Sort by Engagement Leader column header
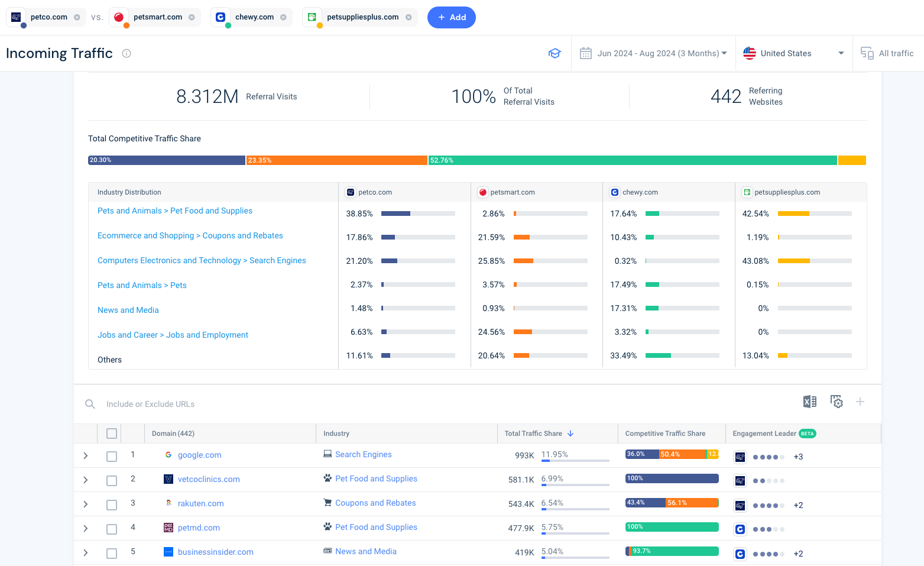 [x=764, y=434]
